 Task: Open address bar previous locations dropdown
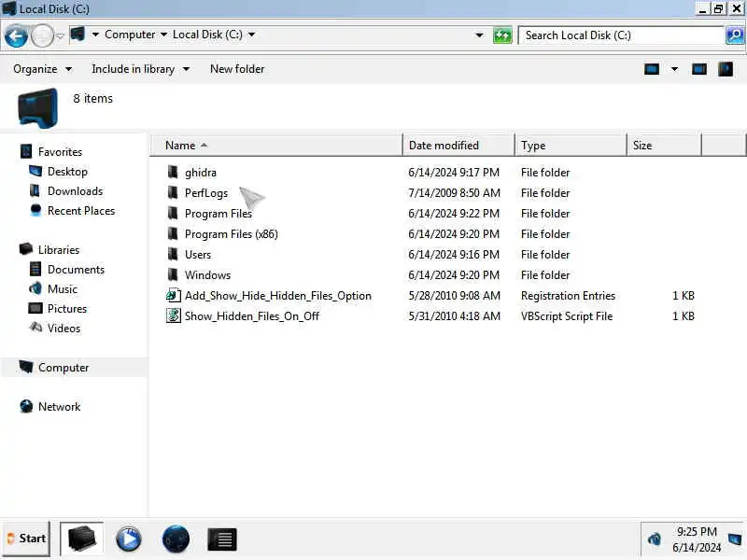[x=479, y=35]
